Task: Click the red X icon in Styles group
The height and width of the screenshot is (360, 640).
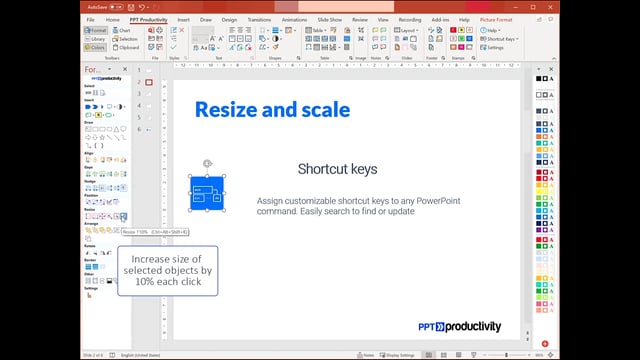Action: (x=182, y=30)
